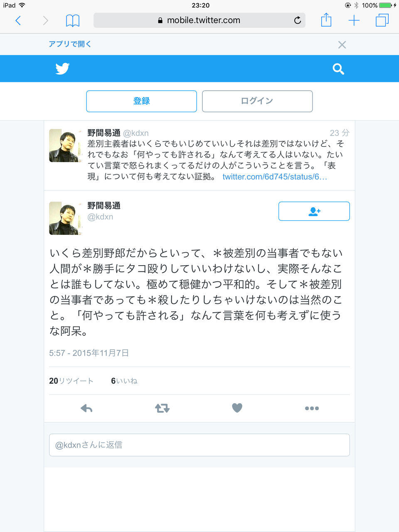Tap the Twitter bird logo

[x=62, y=69]
